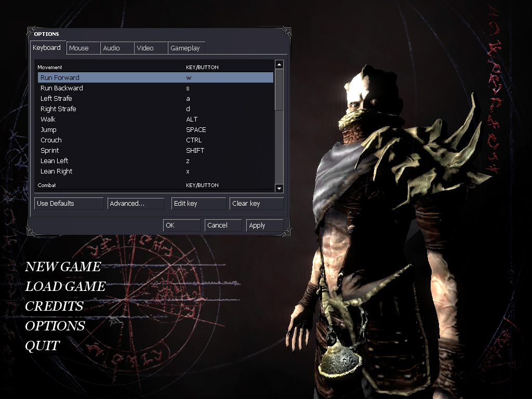Click the key list scrollbar thumb

[279, 89]
